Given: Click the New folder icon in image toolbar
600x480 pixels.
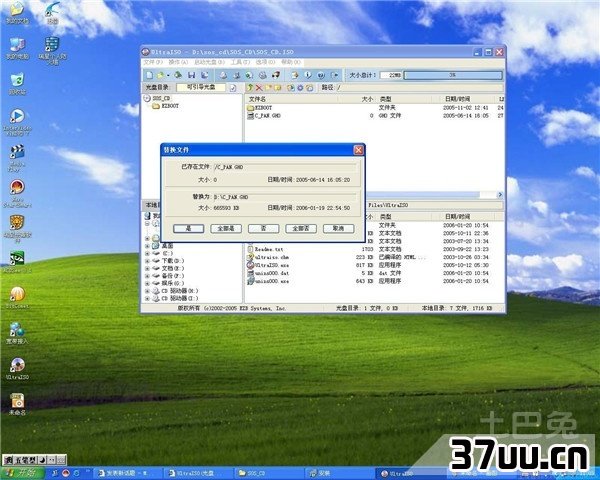Looking at the screenshot, I should (x=269, y=88).
